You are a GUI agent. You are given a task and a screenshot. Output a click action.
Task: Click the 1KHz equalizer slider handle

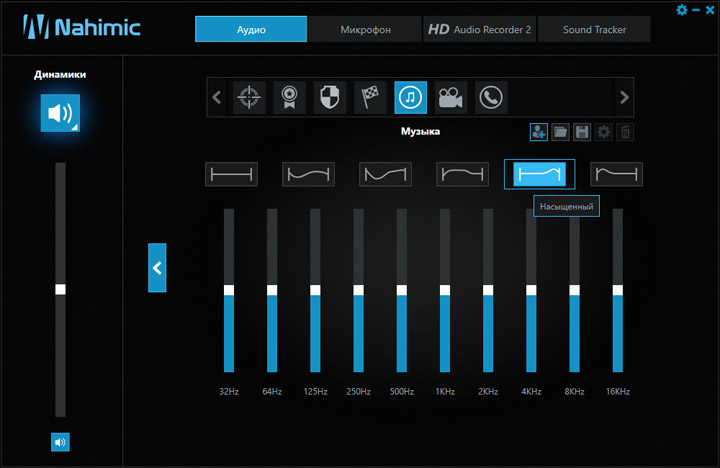click(x=444, y=290)
